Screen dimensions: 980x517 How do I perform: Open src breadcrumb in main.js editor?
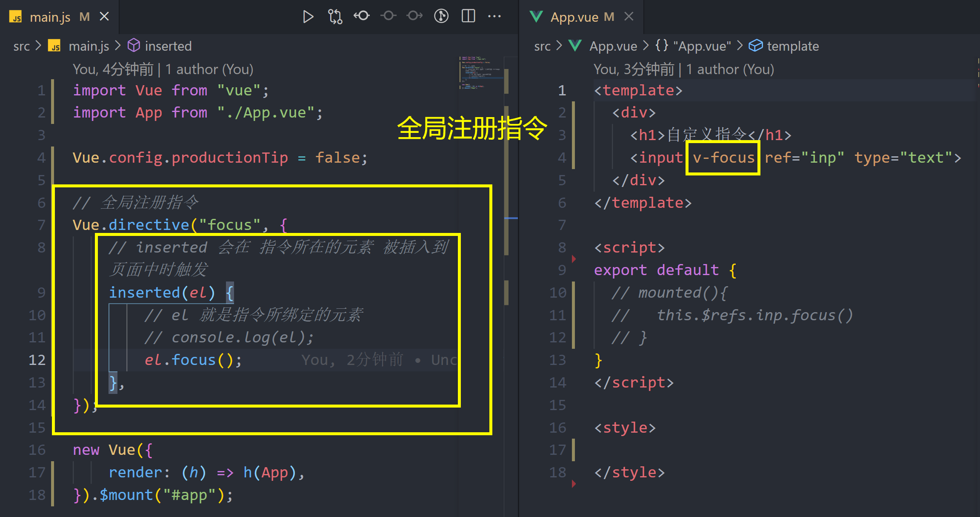[22, 46]
